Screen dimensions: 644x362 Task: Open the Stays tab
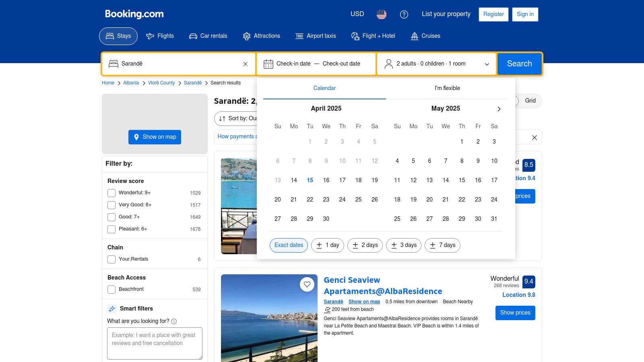[118, 36]
